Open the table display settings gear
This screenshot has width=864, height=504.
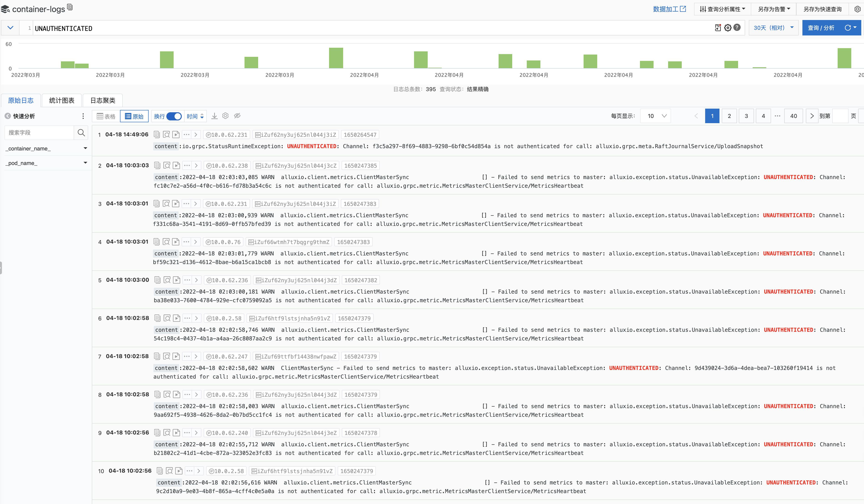point(225,115)
